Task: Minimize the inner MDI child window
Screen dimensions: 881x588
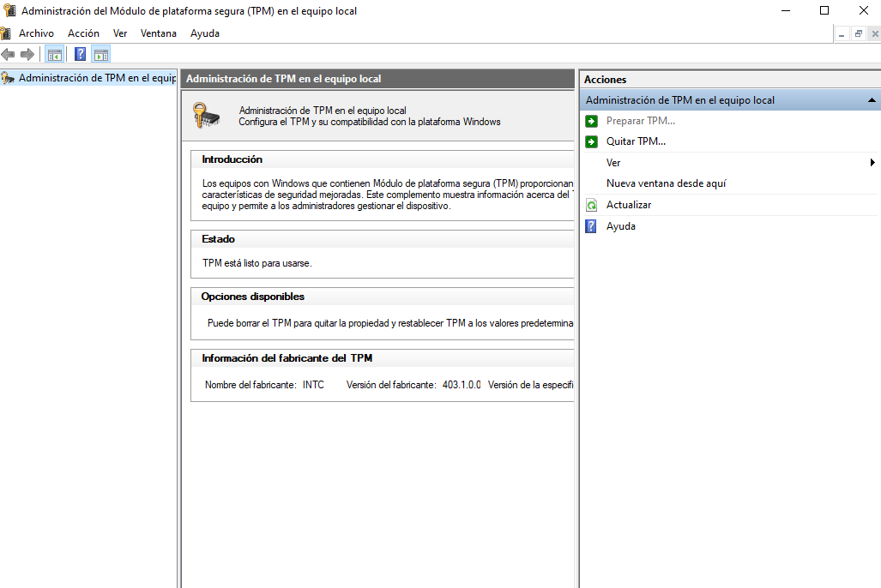Action: 841,33
